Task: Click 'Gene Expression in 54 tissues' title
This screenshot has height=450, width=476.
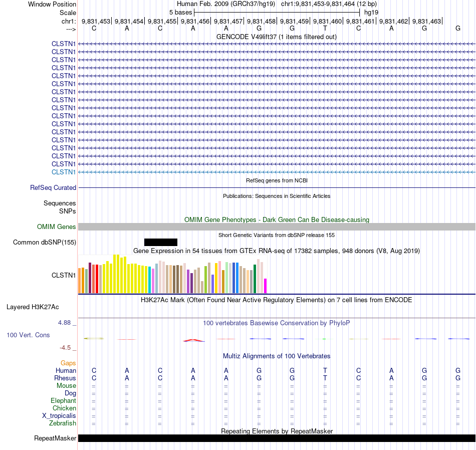Action: (277, 251)
